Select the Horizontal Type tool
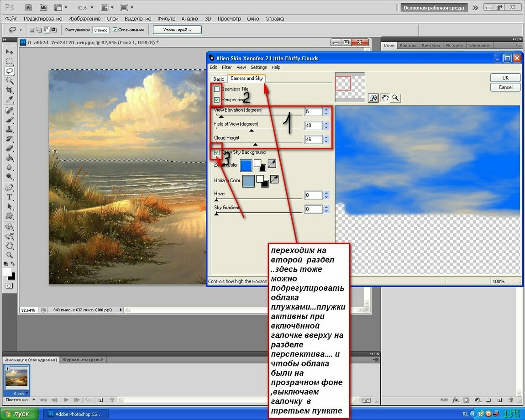525x420 pixels. [x=10, y=197]
